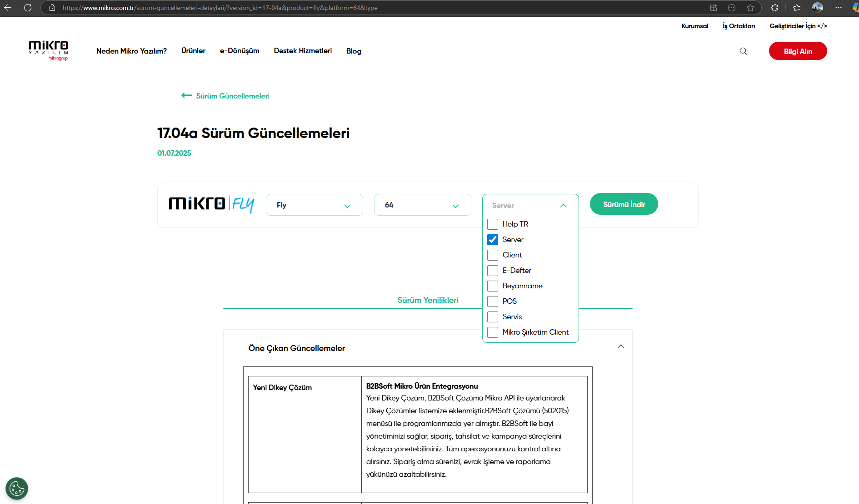Open the 64 platform dropdown

(423, 205)
